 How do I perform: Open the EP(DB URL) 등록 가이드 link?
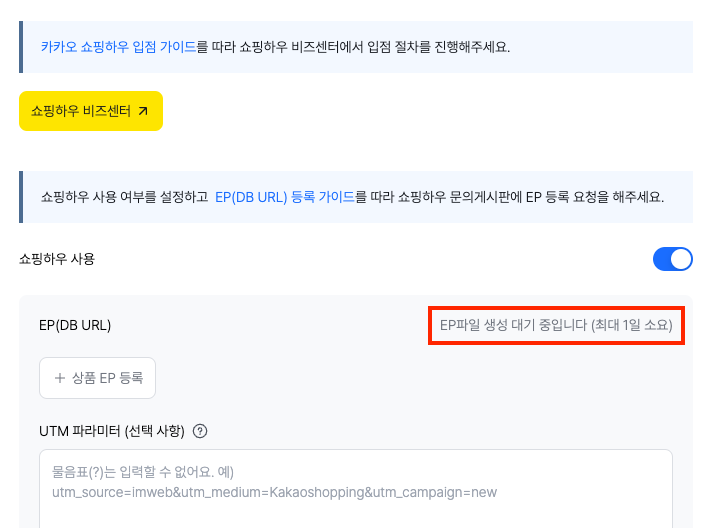[x=284, y=197]
